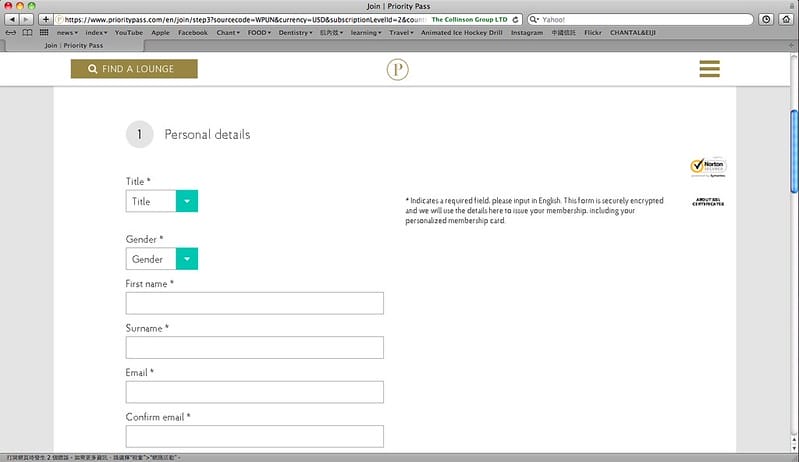Show bookmarks with the open book icon
The height and width of the screenshot is (462, 799).
point(27,33)
